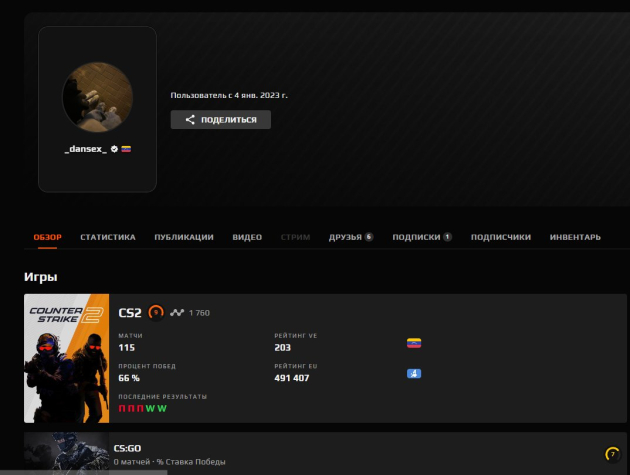Select the ОБЗОР tab
Screen dimensions: 630x475
click(47, 237)
